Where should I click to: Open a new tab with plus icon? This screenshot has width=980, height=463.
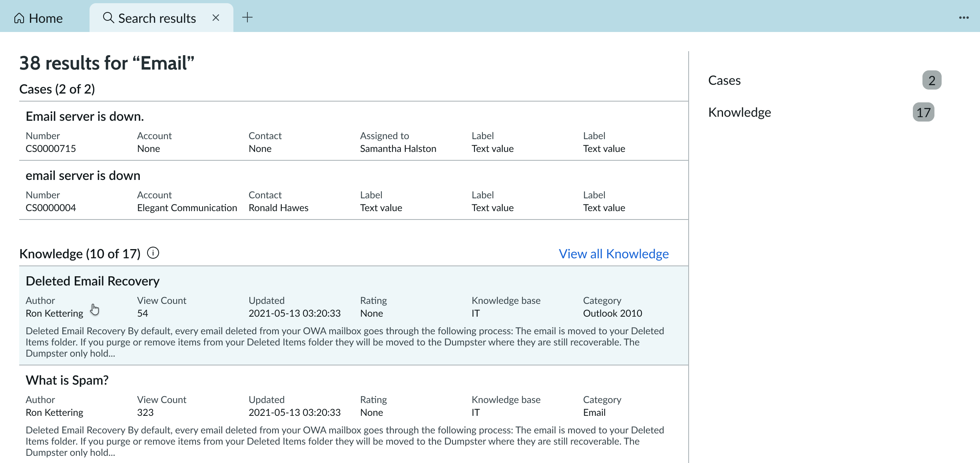click(247, 17)
